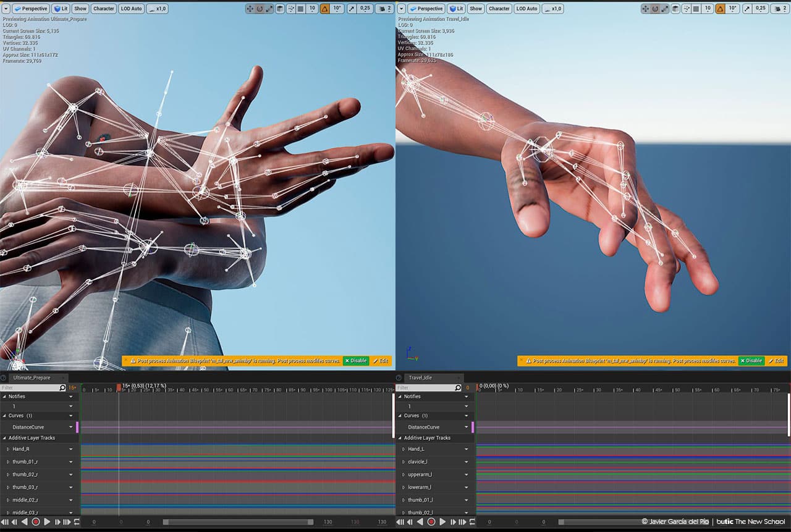The width and height of the screenshot is (791, 532).
Task: Open Perspective menu in right viewport
Action: [x=426, y=9]
